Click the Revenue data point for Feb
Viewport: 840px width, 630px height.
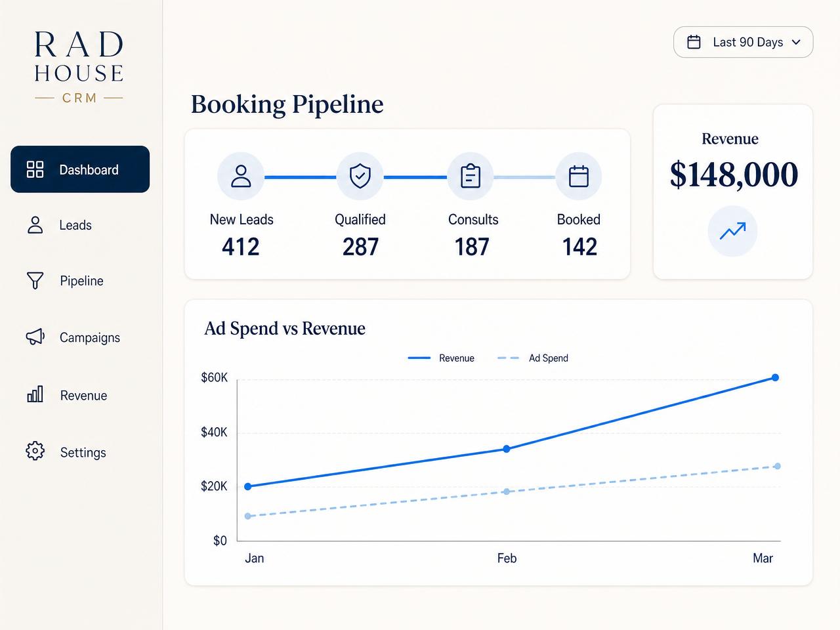click(x=507, y=449)
